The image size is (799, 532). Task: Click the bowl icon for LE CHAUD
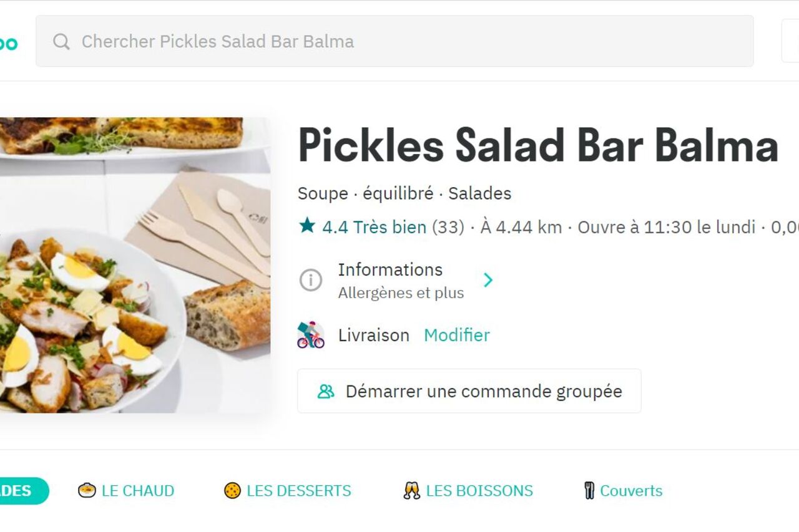click(x=87, y=491)
